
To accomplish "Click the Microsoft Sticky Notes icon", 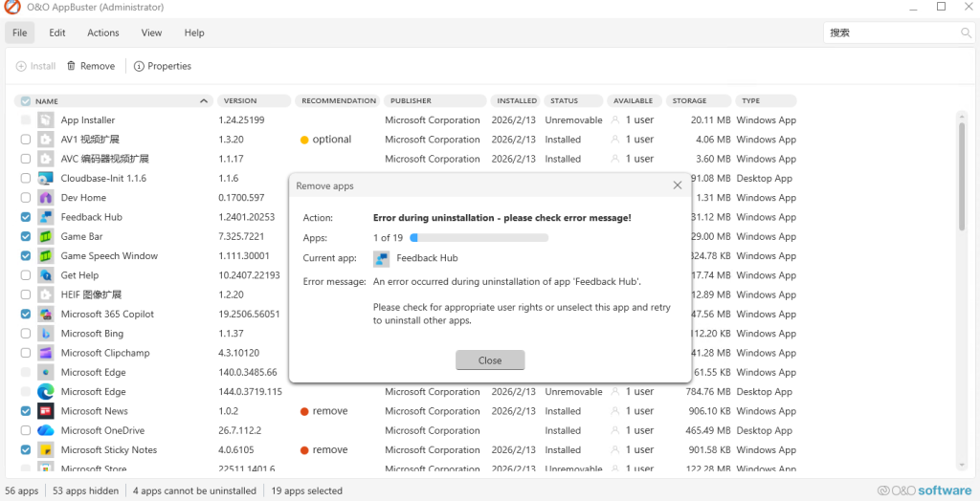I will click(45, 450).
